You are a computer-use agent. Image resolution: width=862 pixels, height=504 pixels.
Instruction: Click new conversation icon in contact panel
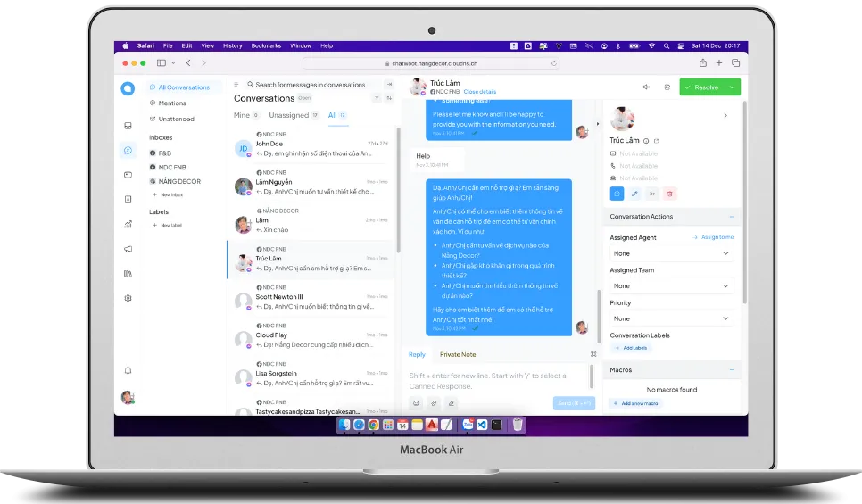pyautogui.click(x=617, y=194)
